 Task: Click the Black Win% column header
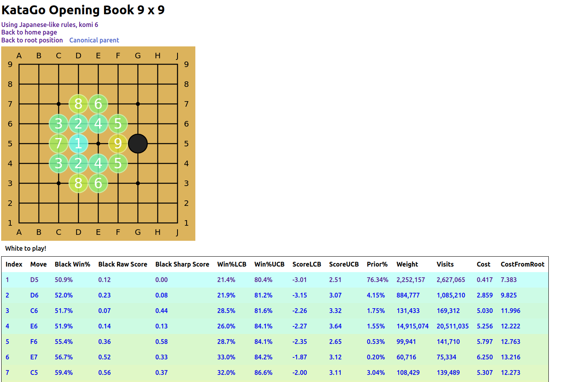point(73,264)
